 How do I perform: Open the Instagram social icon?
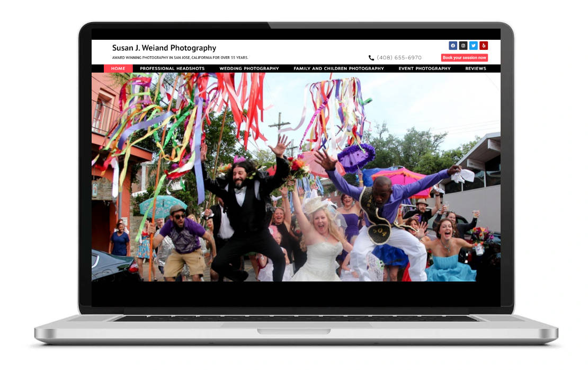click(463, 46)
